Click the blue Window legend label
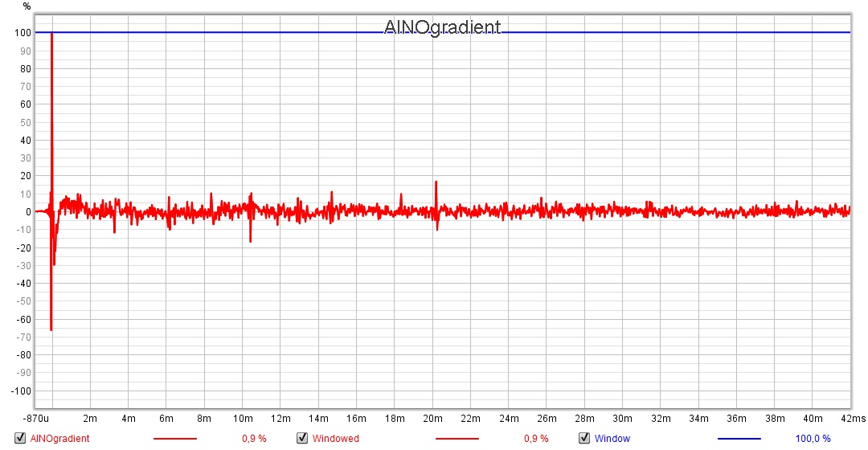The image size is (868, 450). tap(612, 439)
